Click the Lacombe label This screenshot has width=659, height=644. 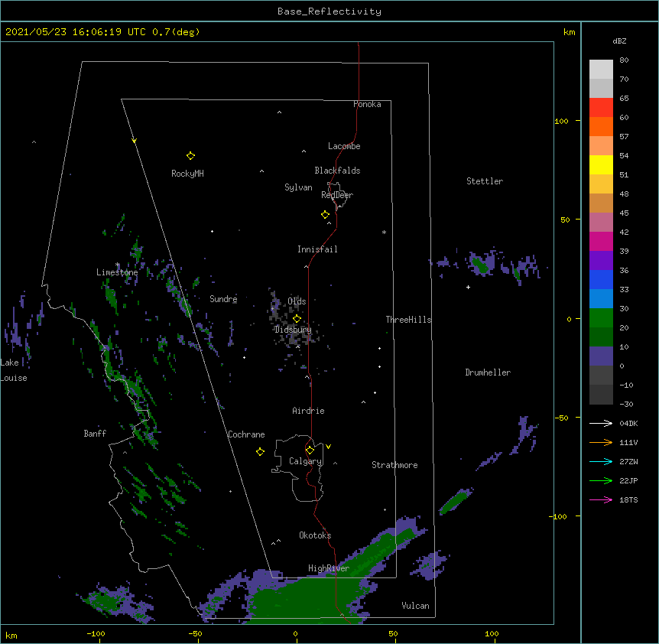pyautogui.click(x=344, y=146)
